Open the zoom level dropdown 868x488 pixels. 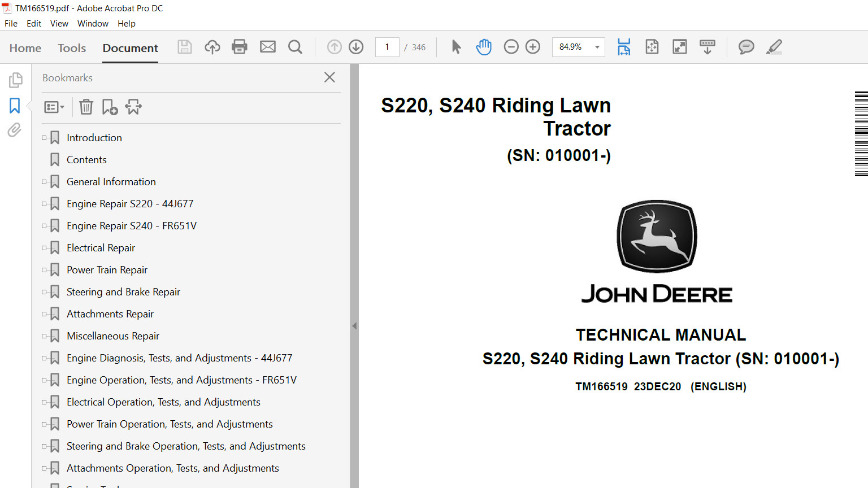pyautogui.click(x=597, y=47)
